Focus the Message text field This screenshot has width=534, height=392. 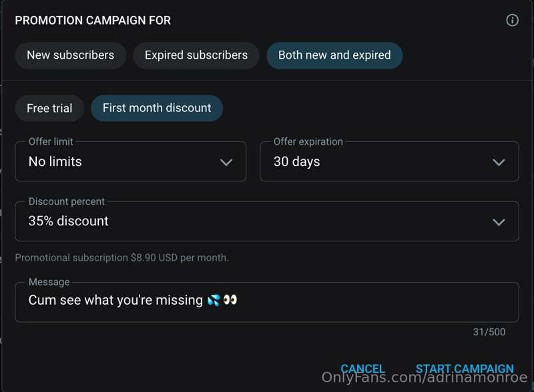pyautogui.click(x=267, y=302)
